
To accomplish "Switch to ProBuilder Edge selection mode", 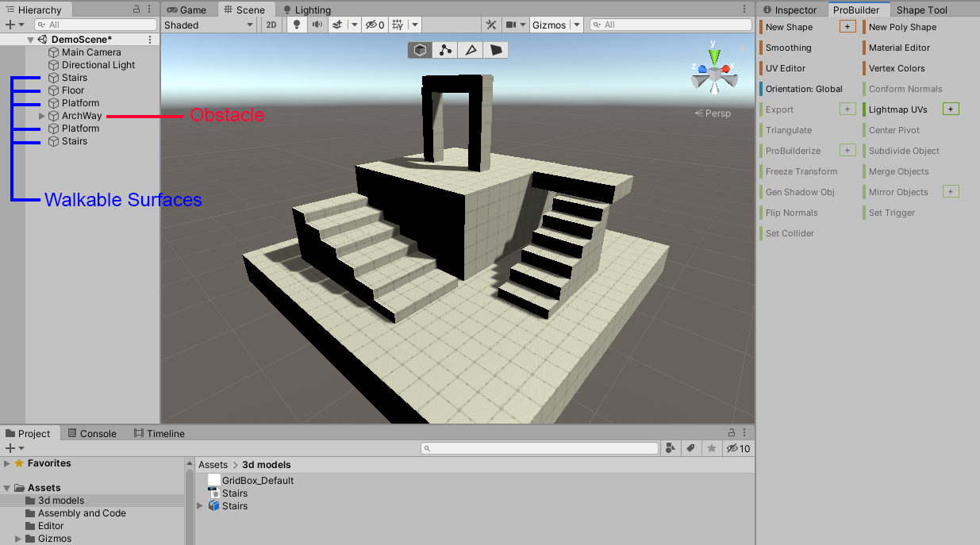I will (471, 50).
